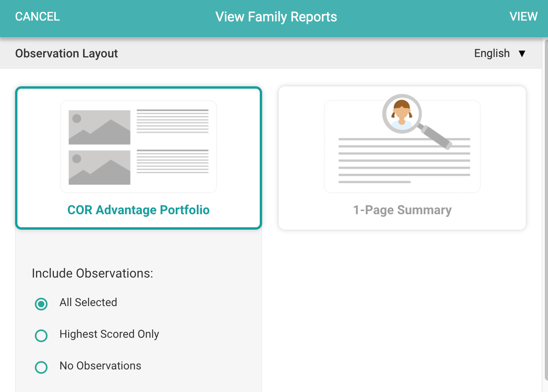The height and width of the screenshot is (392, 548).
Task: Select the COR Advantage Portfolio report layout
Action: click(x=138, y=158)
